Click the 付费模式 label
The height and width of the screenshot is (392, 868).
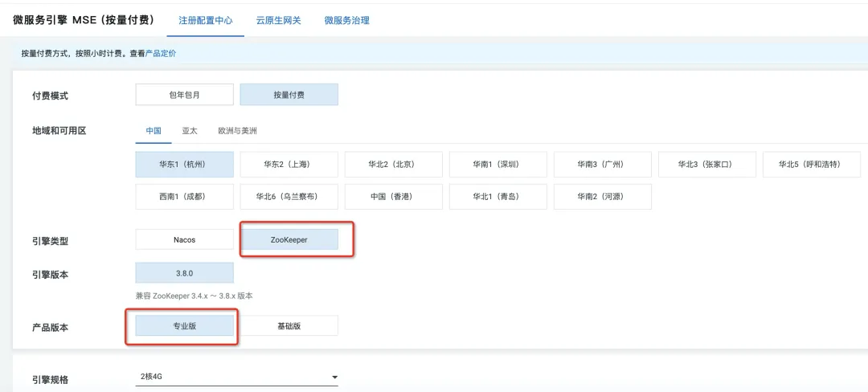[51, 96]
